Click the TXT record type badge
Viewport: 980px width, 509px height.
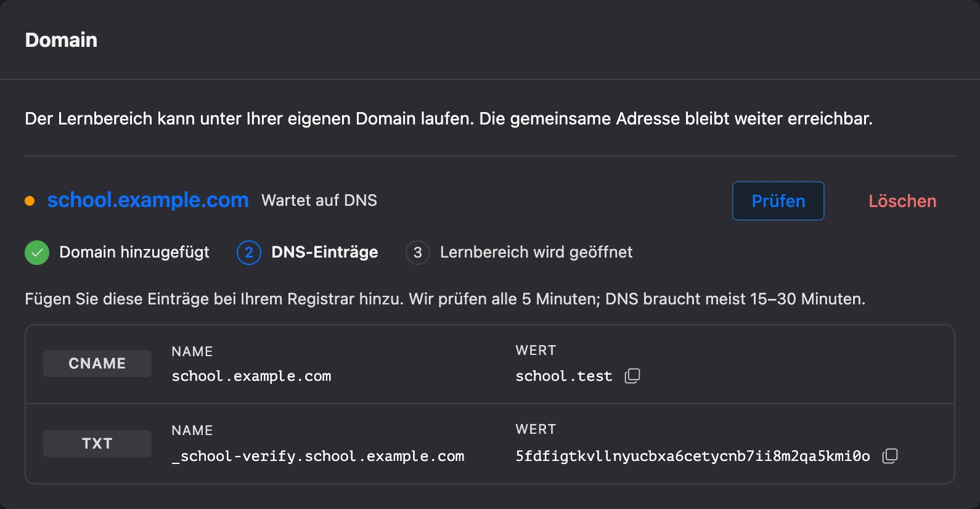pos(97,444)
